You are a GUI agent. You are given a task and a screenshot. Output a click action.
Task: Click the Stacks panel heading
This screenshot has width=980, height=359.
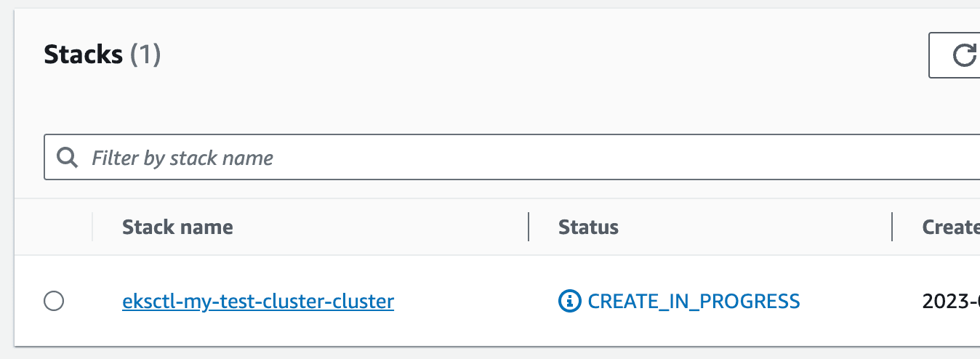(x=83, y=55)
